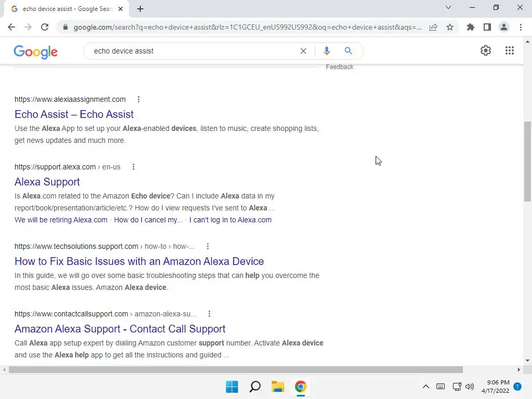This screenshot has height=399, width=532.
Task: Show hidden system tray icons
Action: point(426,387)
